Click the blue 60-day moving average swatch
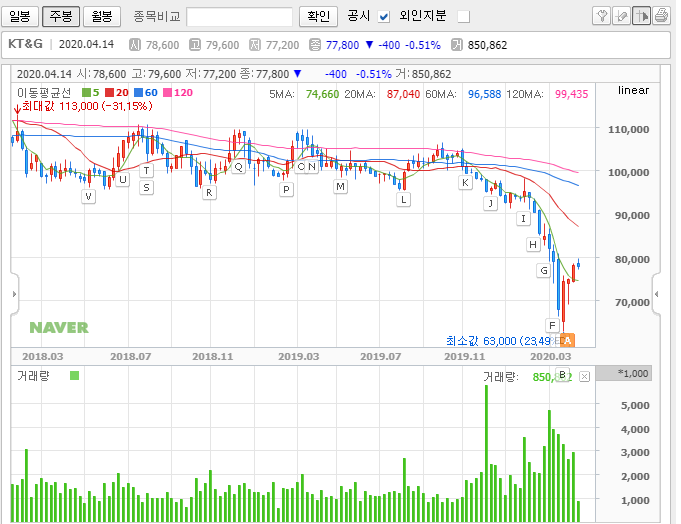Image resolution: width=681 pixels, height=524 pixels. [139, 92]
